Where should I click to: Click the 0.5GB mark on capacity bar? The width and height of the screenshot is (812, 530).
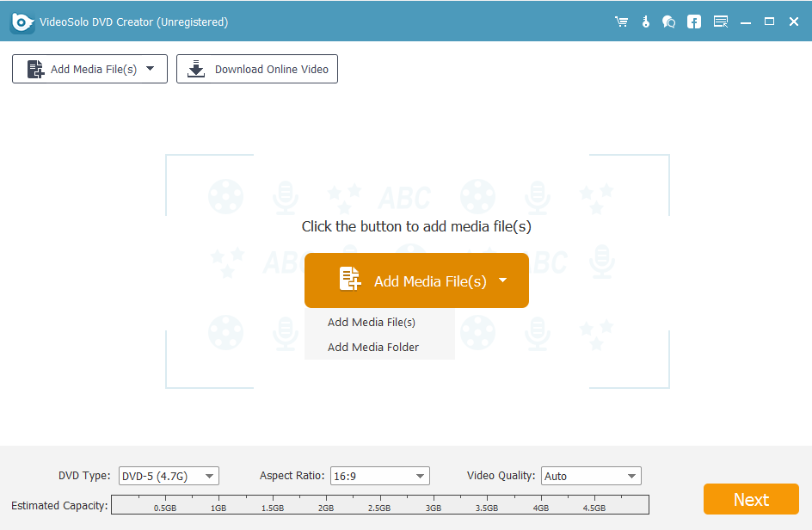(164, 508)
